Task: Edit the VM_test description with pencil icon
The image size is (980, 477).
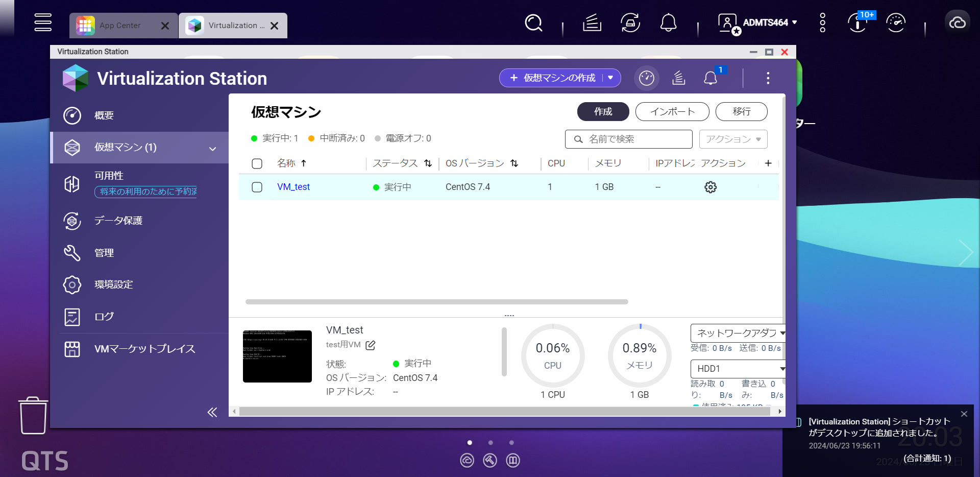Action: (x=371, y=345)
